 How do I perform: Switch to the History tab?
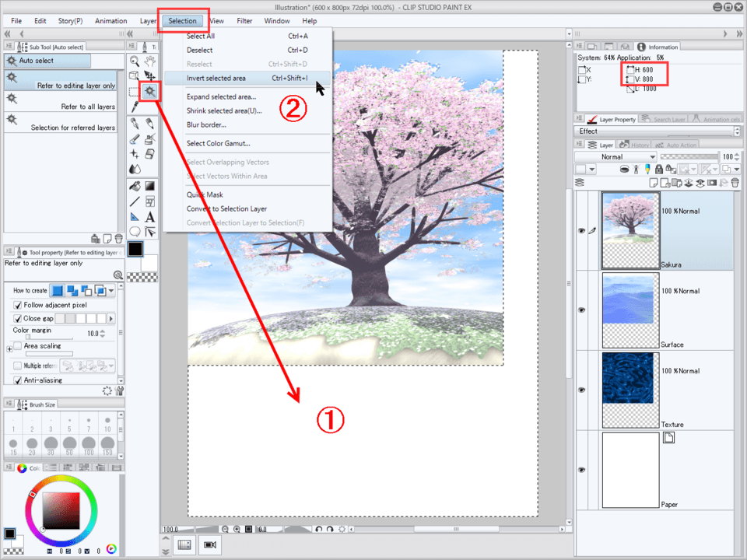tap(639, 145)
